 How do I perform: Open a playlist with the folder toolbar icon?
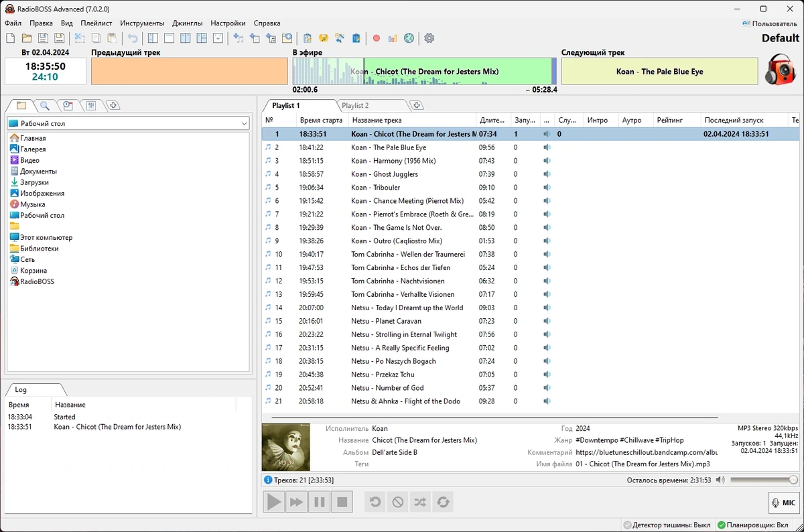(27, 38)
